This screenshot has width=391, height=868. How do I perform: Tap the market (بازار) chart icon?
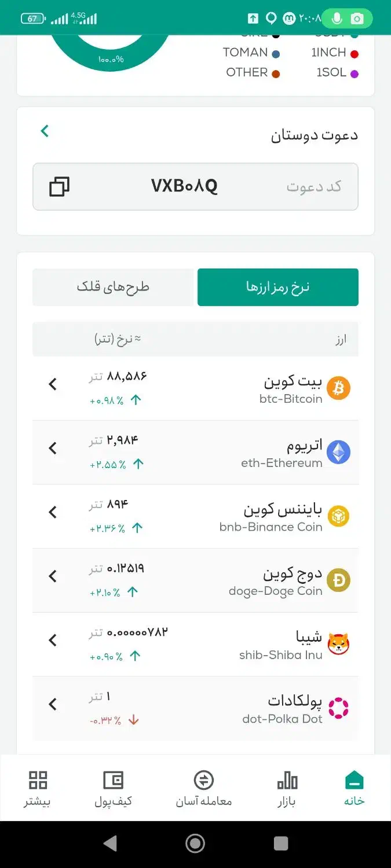coord(286,779)
